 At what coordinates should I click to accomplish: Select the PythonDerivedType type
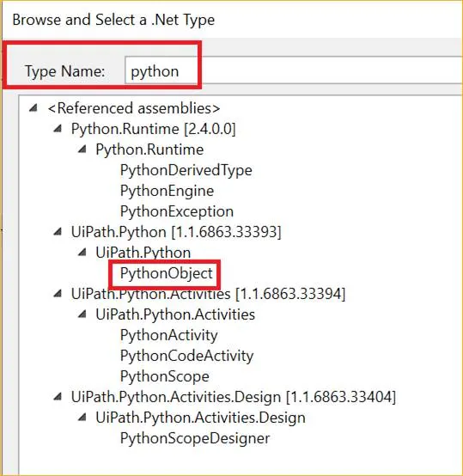186,170
